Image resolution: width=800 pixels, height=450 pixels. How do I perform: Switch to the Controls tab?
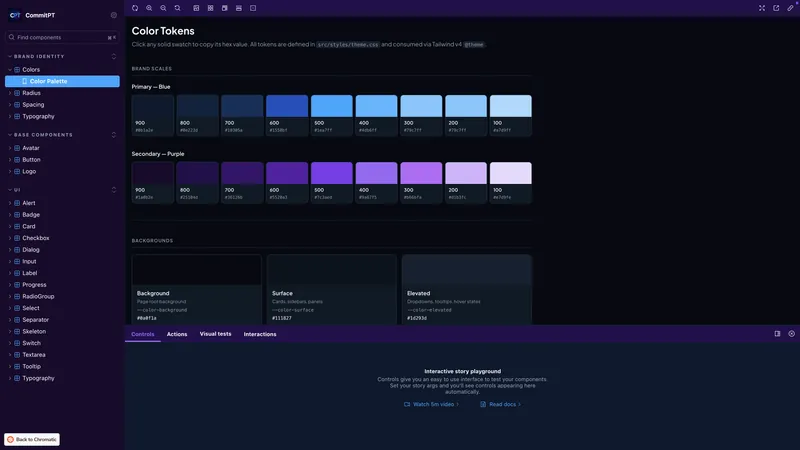pyautogui.click(x=143, y=334)
